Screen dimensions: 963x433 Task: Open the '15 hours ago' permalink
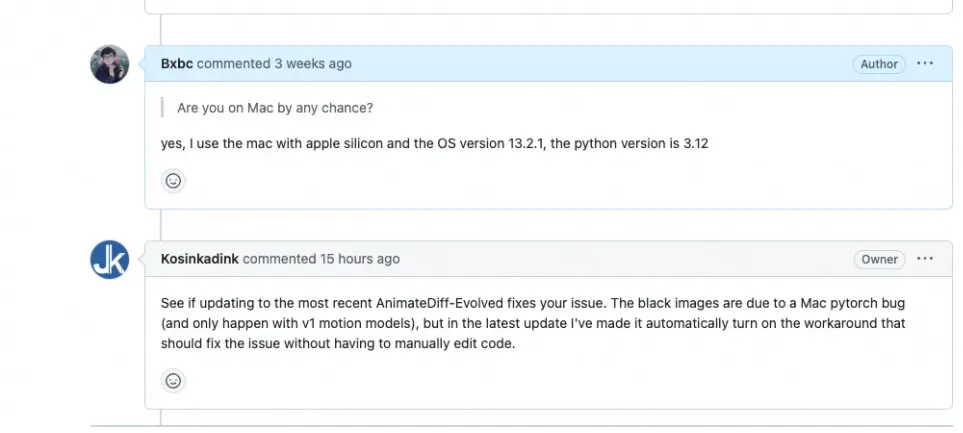360,259
